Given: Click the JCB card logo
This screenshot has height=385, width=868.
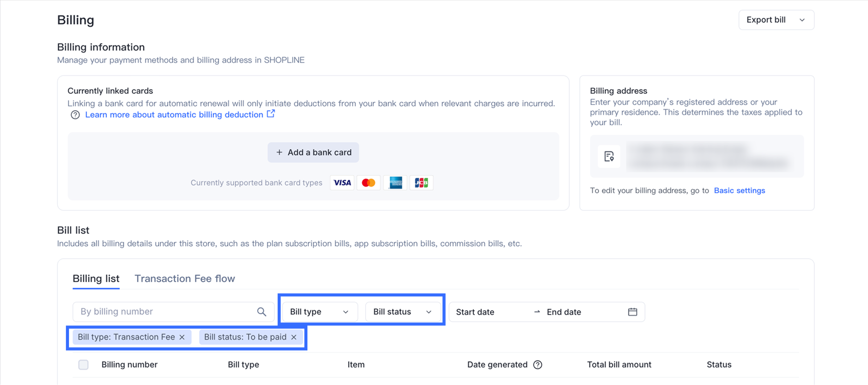Looking at the screenshot, I should click(421, 183).
